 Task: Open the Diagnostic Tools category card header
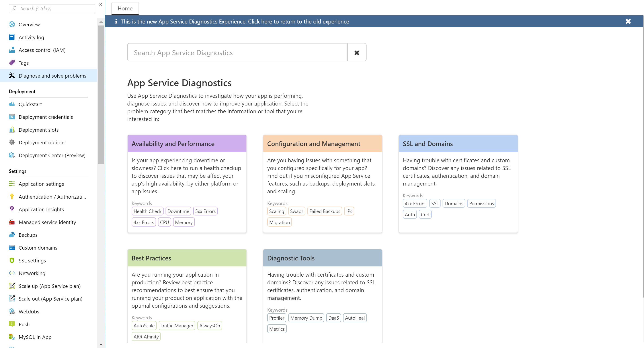(322, 258)
